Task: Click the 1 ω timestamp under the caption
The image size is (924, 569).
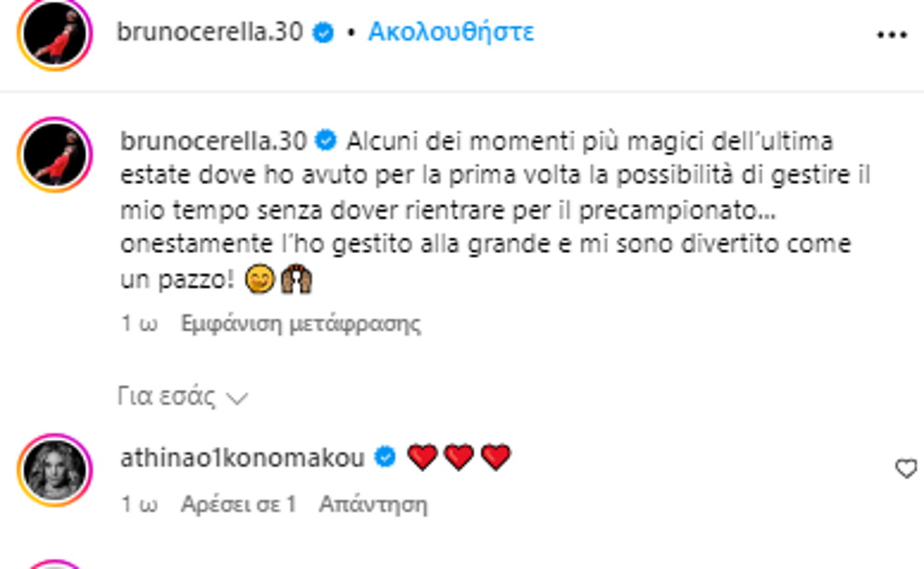Action: (140, 323)
